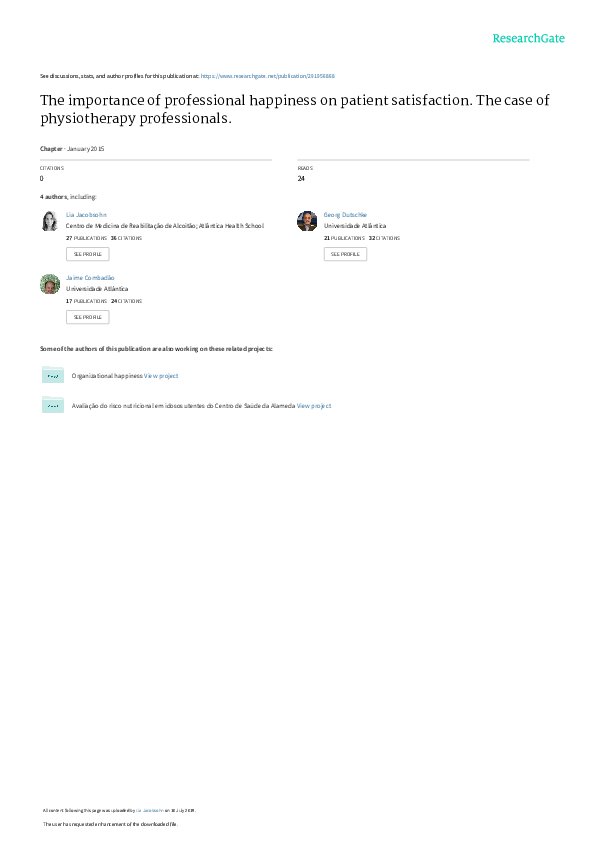
Task: Click the publication title heading
Action: pos(295,109)
